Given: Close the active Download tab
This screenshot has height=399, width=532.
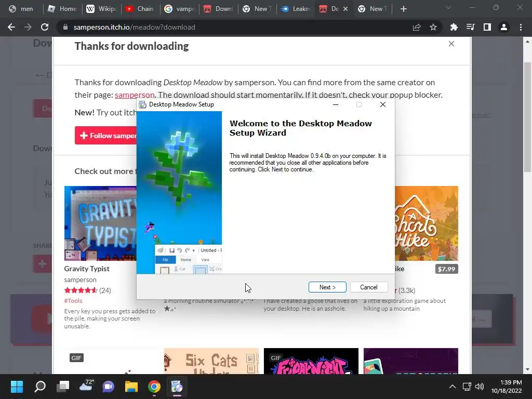Looking at the screenshot, I should 345,9.
